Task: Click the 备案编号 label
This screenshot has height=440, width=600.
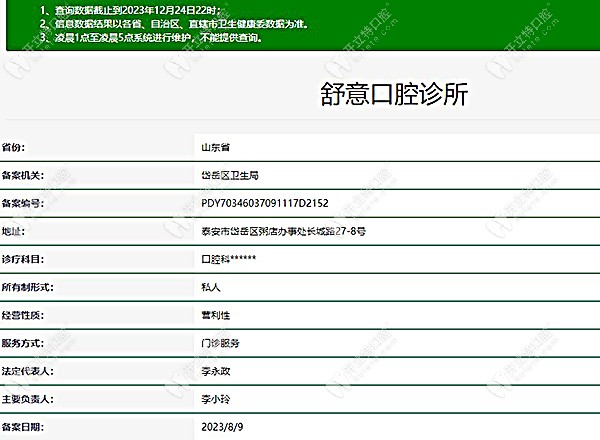Action: point(23,203)
